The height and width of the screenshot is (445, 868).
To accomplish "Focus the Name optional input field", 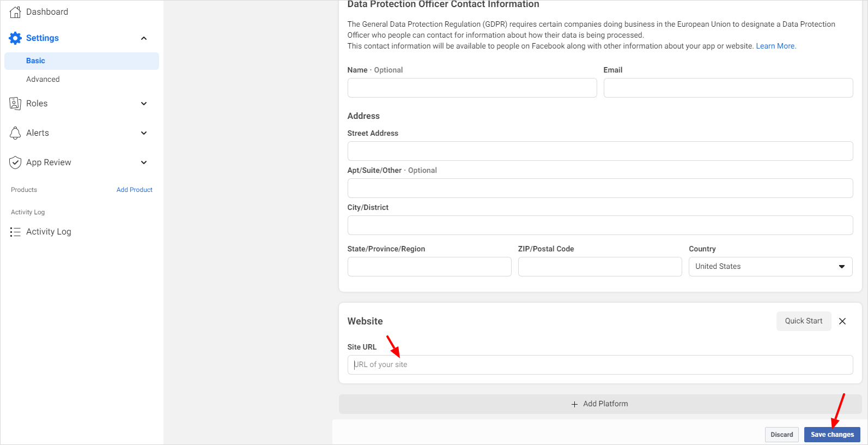I will point(472,88).
